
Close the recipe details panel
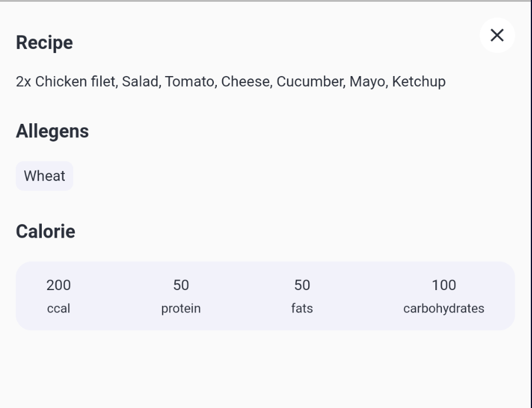tap(497, 35)
